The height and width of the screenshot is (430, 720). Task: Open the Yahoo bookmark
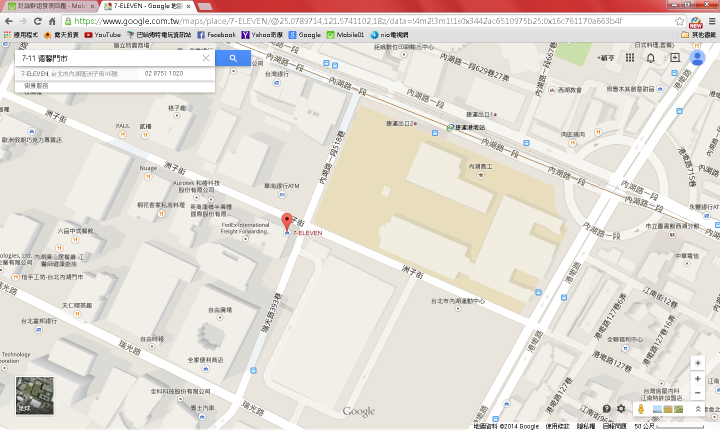(262, 35)
